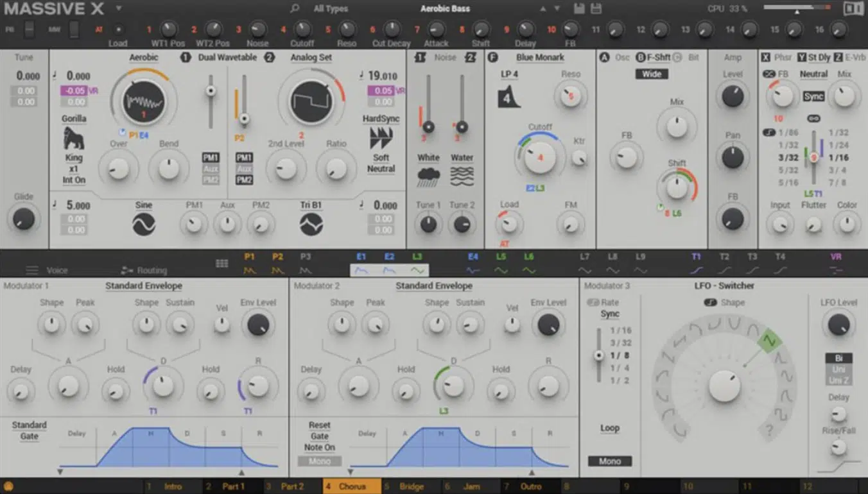The height and width of the screenshot is (494, 868).
Task: Enable Wide mode in the F-Shft section
Action: [x=651, y=74]
